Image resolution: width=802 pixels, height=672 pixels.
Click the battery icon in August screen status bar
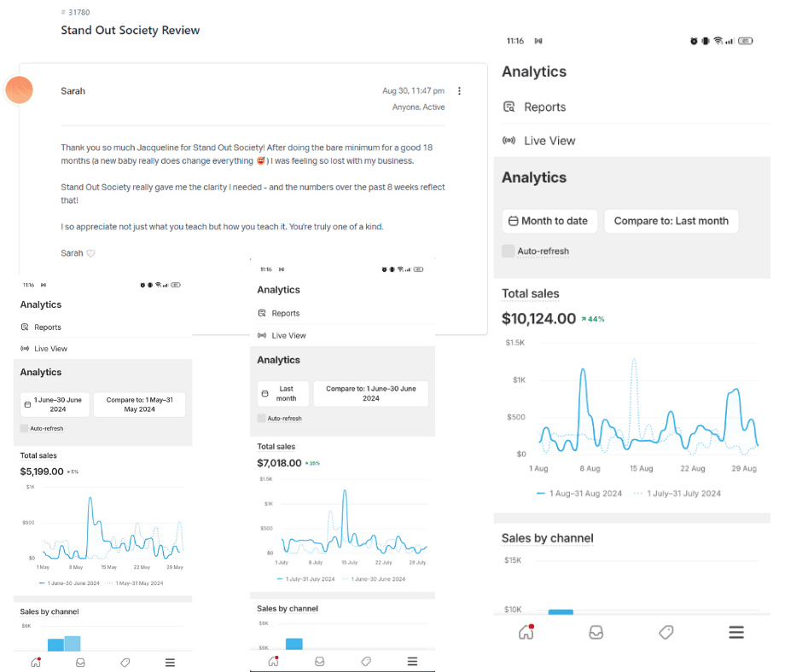[x=745, y=41]
